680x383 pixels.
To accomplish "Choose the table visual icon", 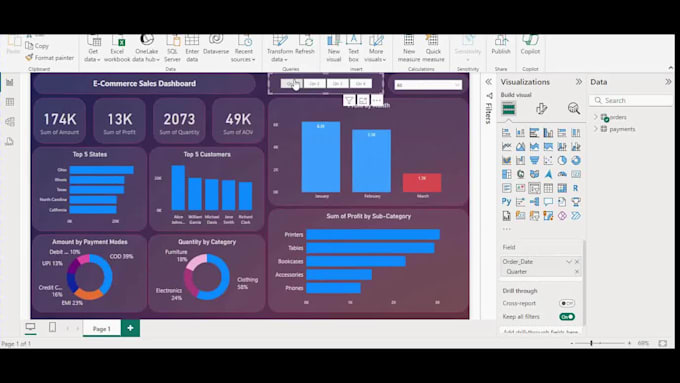I will click(548, 188).
